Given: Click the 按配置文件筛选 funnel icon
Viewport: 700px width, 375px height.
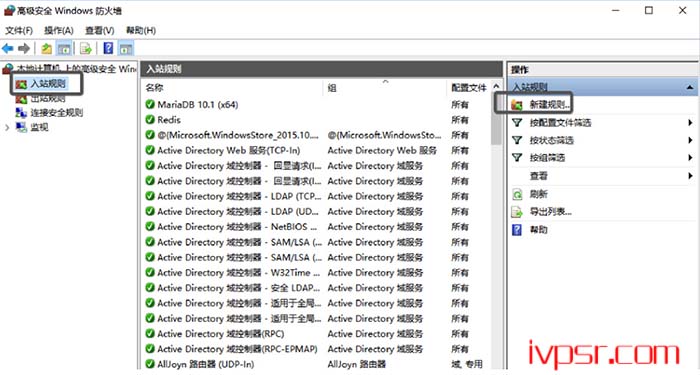Looking at the screenshot, I should 517,122.
